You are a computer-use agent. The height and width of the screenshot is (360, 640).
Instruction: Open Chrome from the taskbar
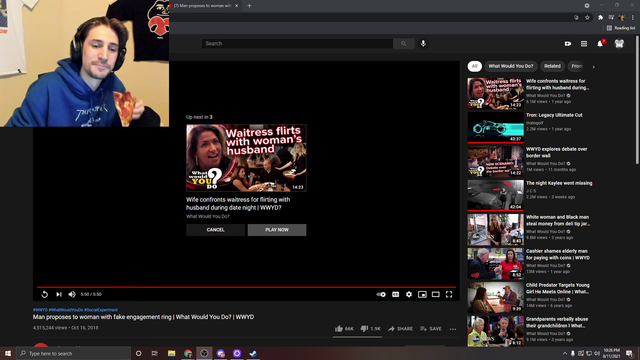pyautogui.click(x=188, y=353)
